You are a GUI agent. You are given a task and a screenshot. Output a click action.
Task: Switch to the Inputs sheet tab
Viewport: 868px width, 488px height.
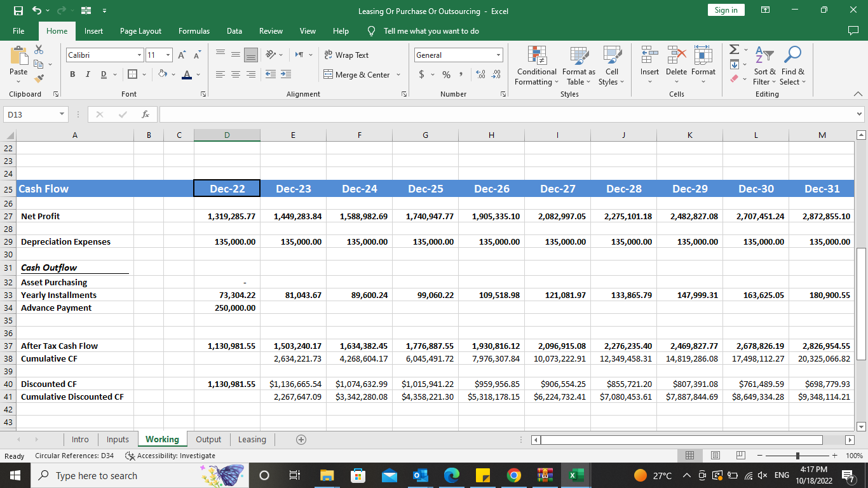pos(118,439)
